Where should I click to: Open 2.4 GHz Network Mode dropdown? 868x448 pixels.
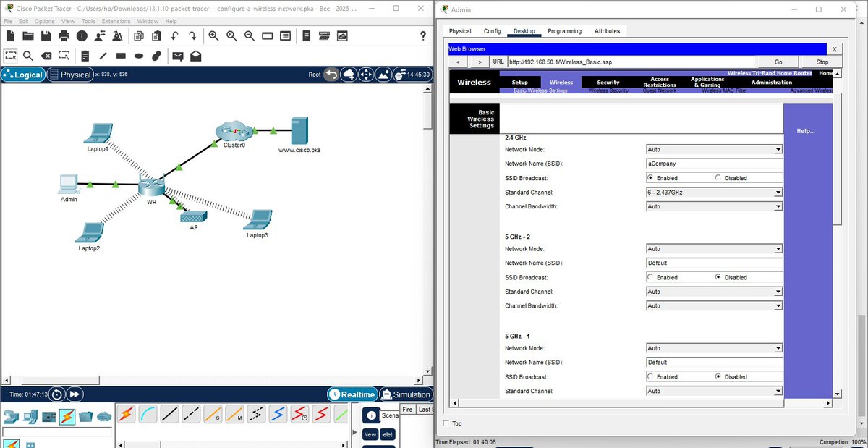tap(715, 149)
